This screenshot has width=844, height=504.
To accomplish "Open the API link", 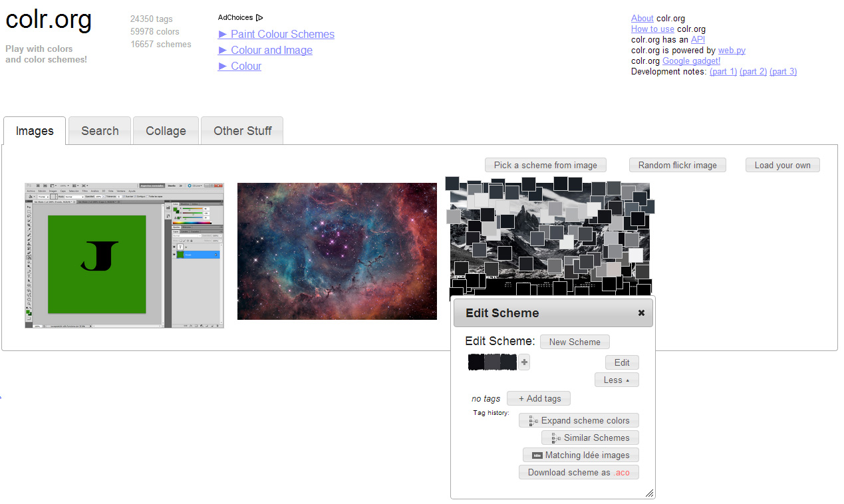I will (x=698, y=40).
